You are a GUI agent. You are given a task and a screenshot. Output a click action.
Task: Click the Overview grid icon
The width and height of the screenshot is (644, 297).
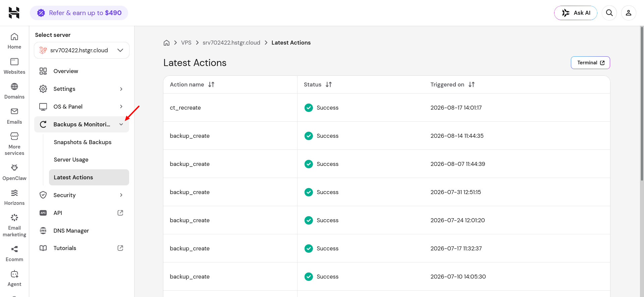43,71
